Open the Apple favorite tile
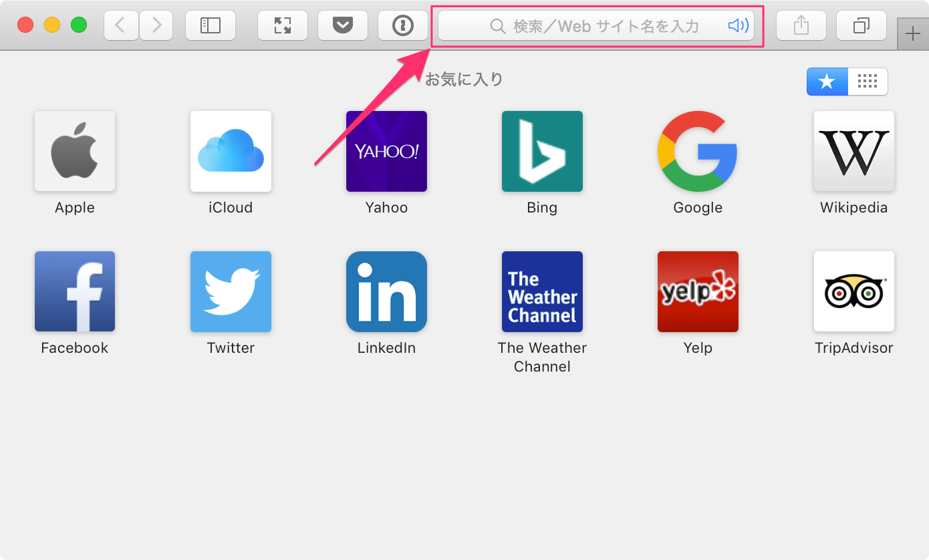Viewport: 929px width, 560px height. click(75, 151)
